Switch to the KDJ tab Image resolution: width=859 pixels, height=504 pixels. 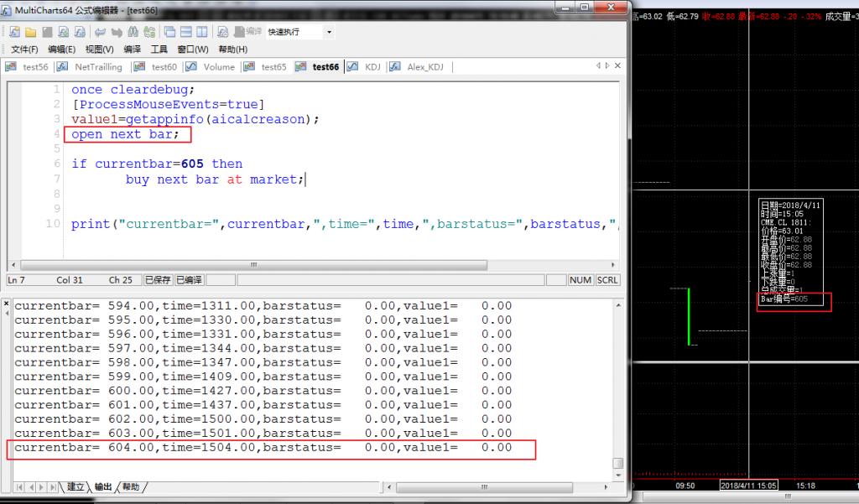(364, 67)
